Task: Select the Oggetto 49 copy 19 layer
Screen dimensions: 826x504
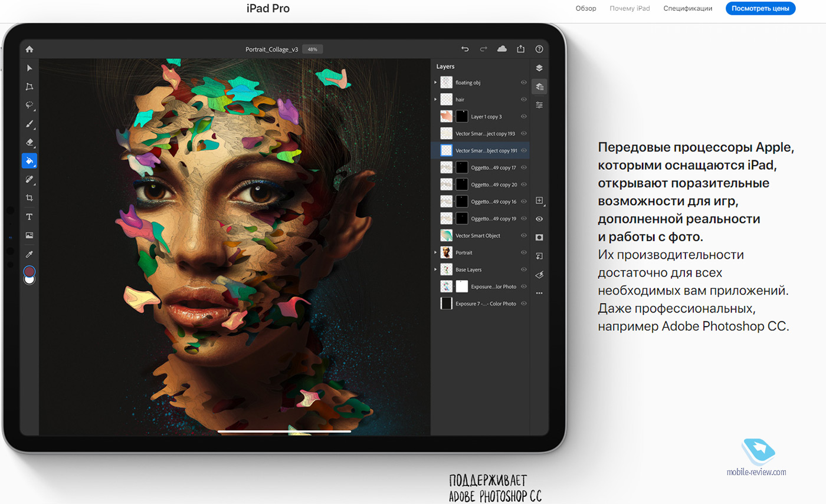Action: (x=480, y=219)
